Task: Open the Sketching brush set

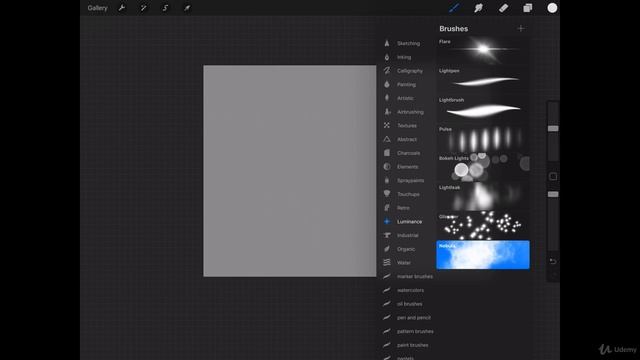Action: point(407,43)
